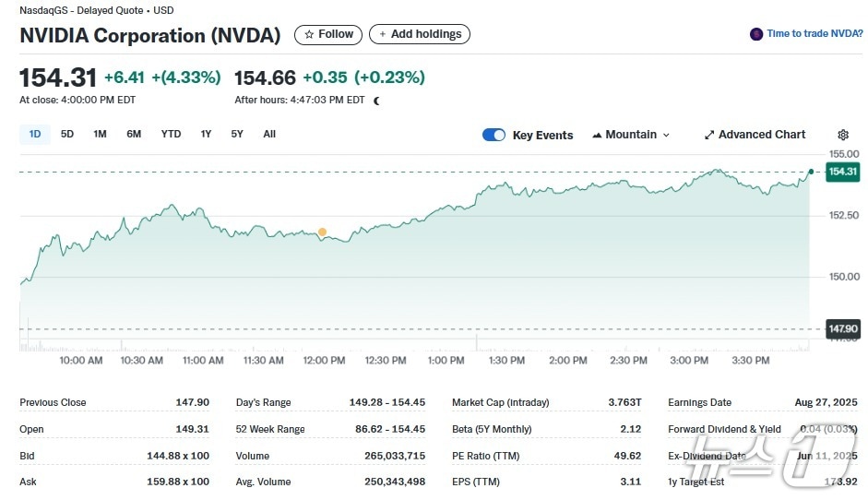The height and width of the screenshot is (500, 868).
Task: Open the Time to trade NVDA link
Action: click(x=814, y=34)
